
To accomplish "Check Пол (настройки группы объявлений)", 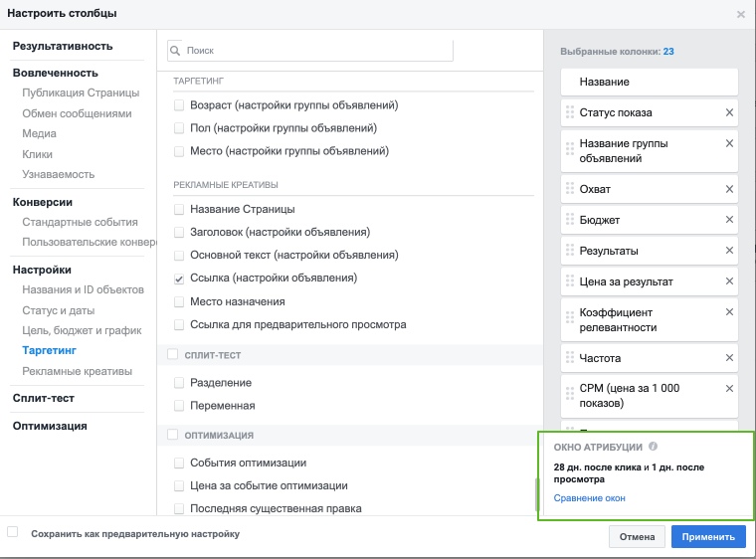I will click(179, 128).
